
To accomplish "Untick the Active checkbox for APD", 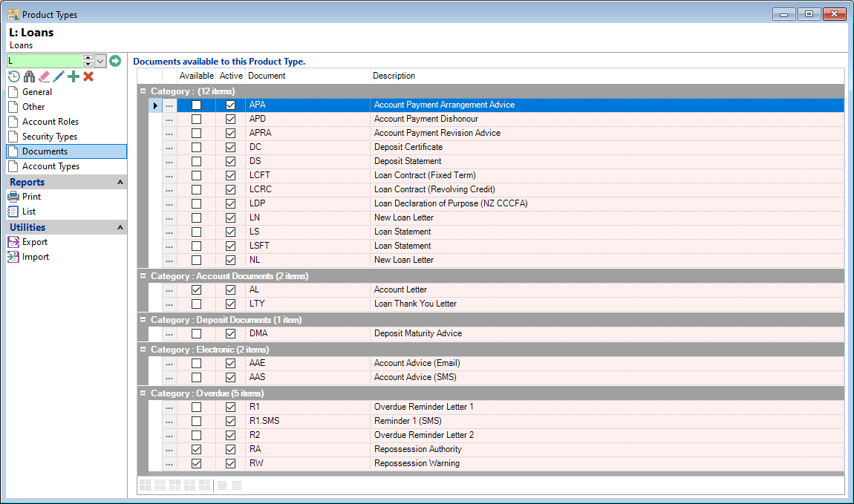I will pyautogui.click(x=230, y=120).
